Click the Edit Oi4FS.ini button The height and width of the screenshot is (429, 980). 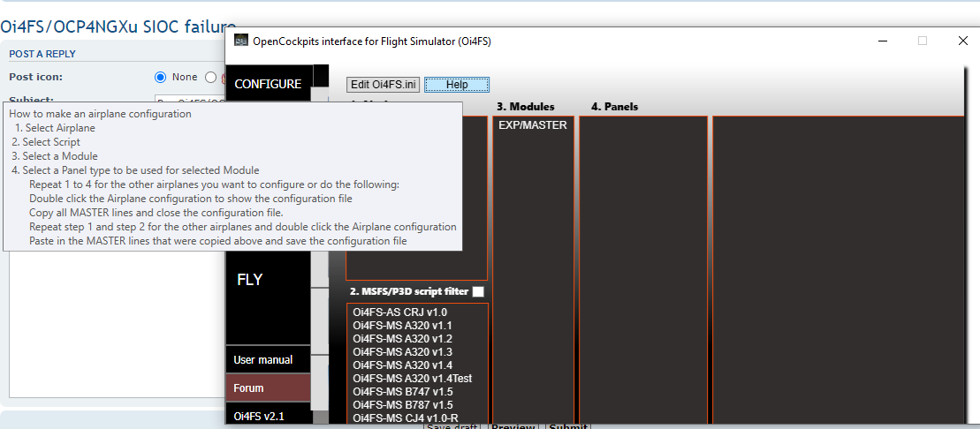384,85
